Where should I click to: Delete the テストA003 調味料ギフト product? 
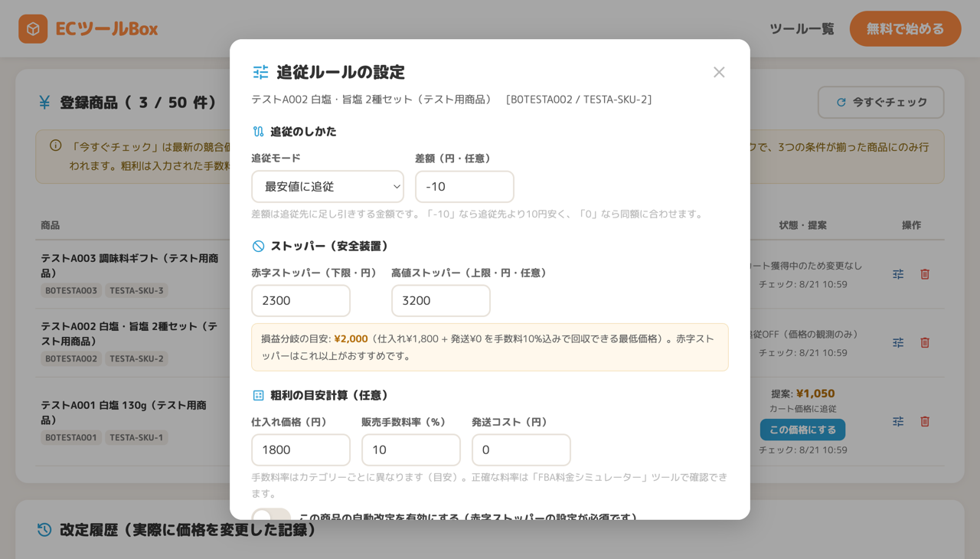(x=925, y=274)
